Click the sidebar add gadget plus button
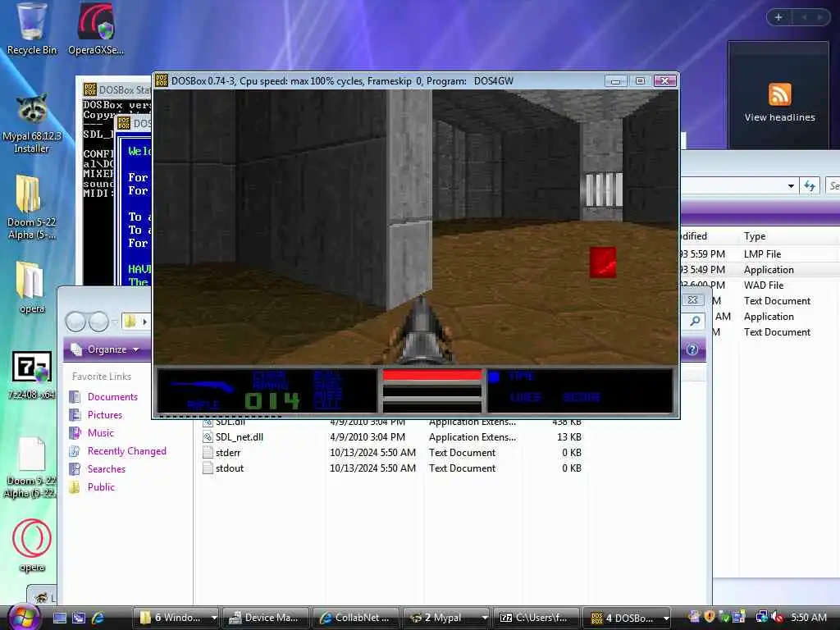 point(778,17)
